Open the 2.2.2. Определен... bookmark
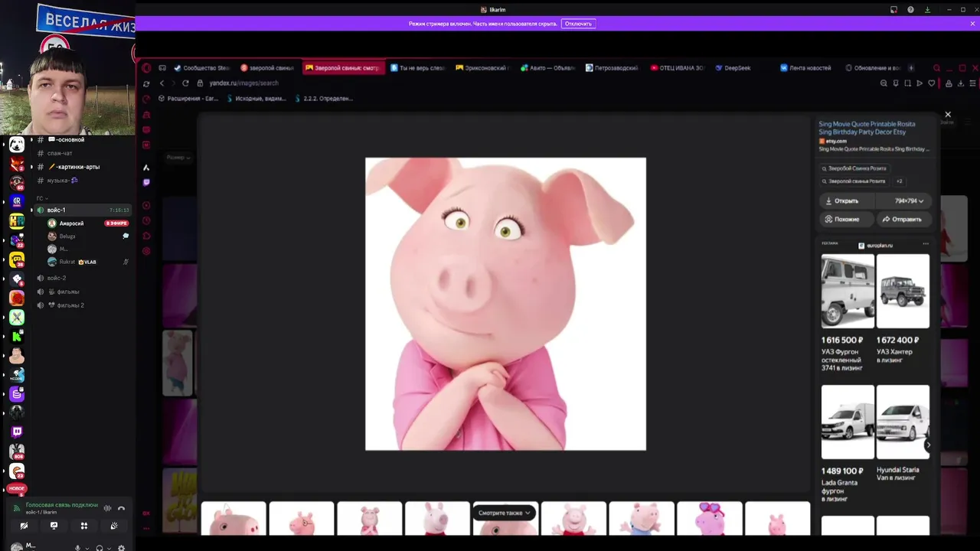 click(323, 98)
